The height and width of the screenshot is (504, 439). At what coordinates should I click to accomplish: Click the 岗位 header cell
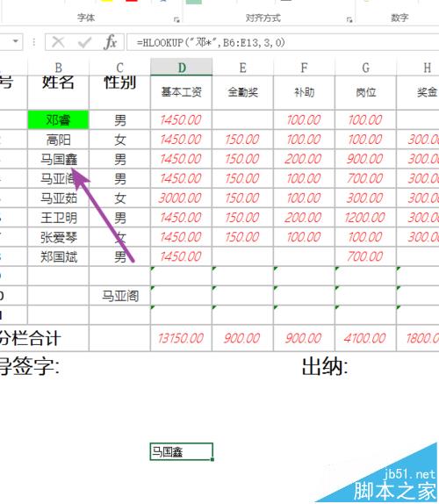tap(366, 92)
